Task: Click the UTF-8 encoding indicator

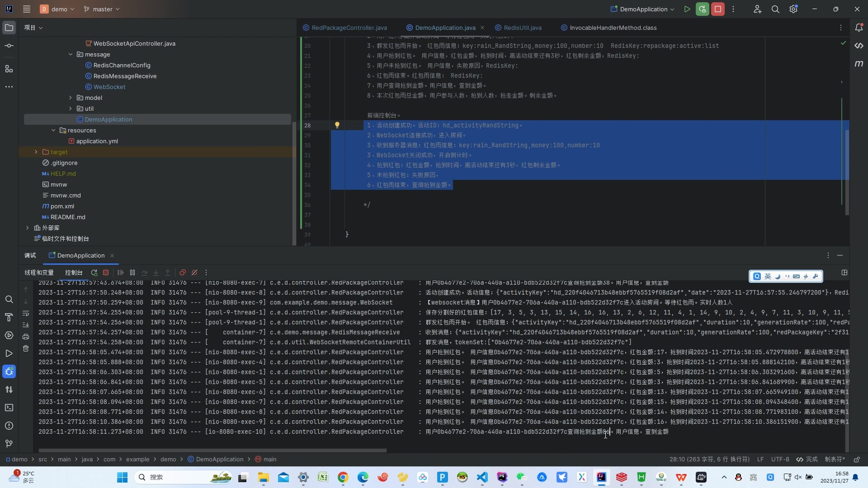Action: coord(780,459)
